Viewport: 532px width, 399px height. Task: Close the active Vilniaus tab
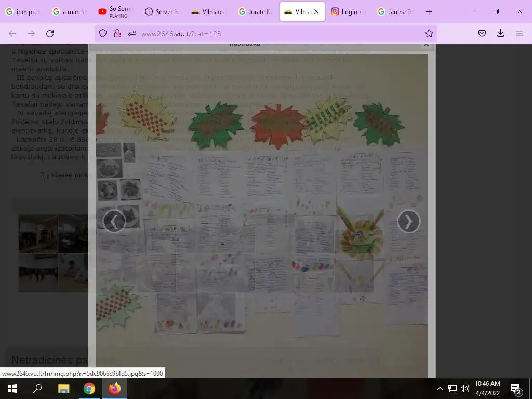pos(316,11)
